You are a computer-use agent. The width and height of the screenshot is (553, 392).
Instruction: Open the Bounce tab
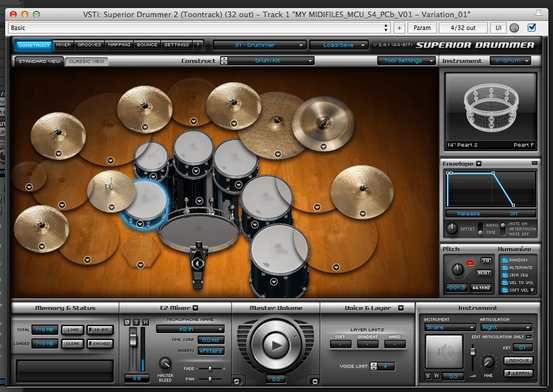147,45
